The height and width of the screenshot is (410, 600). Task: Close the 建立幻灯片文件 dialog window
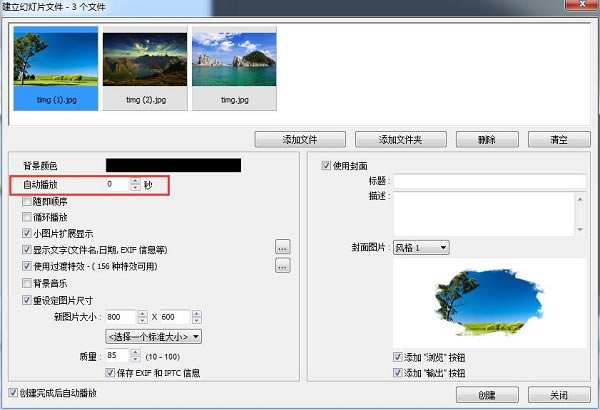click(x=582, y=4)
